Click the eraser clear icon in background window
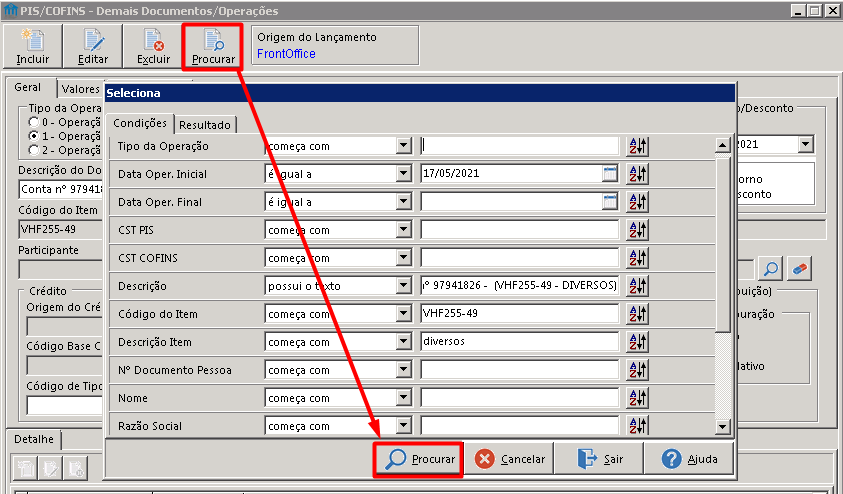Viewport: 843px width, 494px height. point(799,268)
